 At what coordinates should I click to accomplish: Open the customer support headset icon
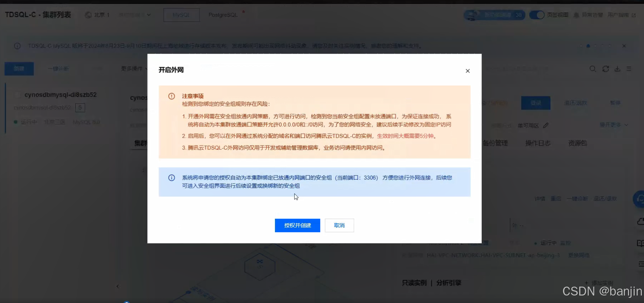coord(639,199)
